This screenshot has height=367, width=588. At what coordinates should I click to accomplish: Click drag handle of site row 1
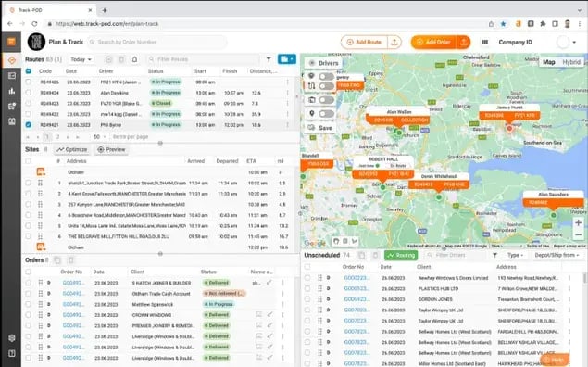coord(40,183)
